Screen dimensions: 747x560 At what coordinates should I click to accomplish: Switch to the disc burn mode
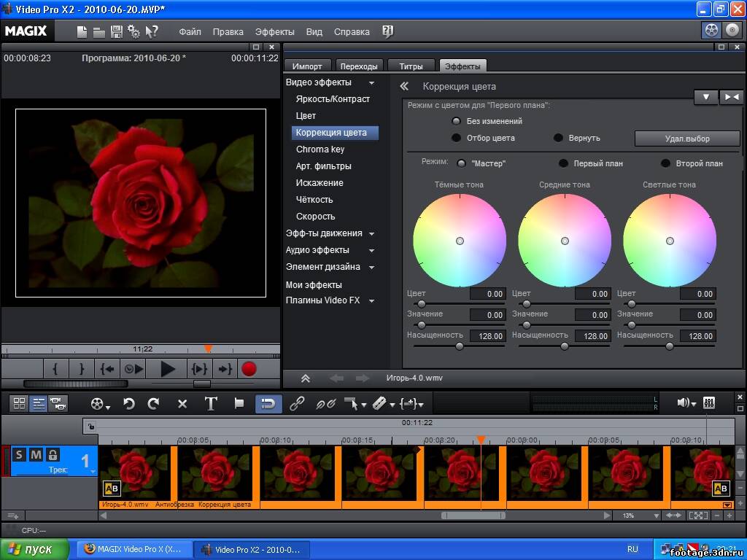pyautogui.click(x=732, y=31)
